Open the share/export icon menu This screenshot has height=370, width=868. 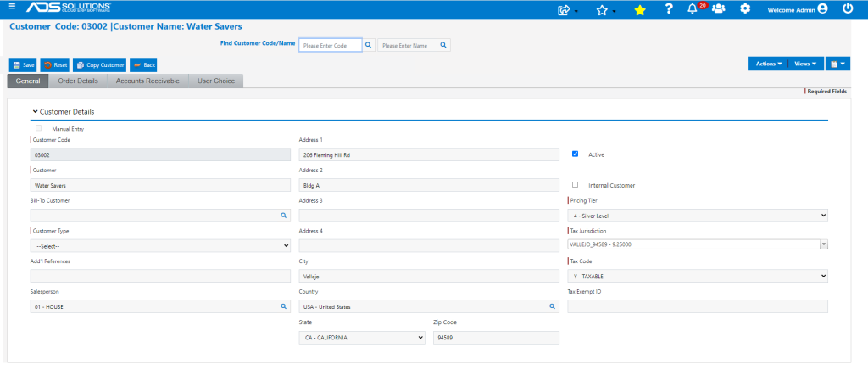coord(567,9)
